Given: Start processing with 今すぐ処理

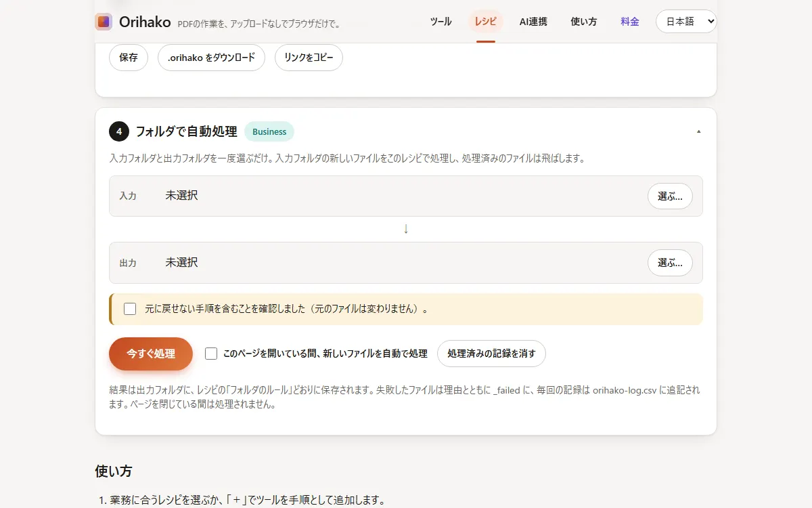Looking at the screenshot, I should [x=151, y=354].
